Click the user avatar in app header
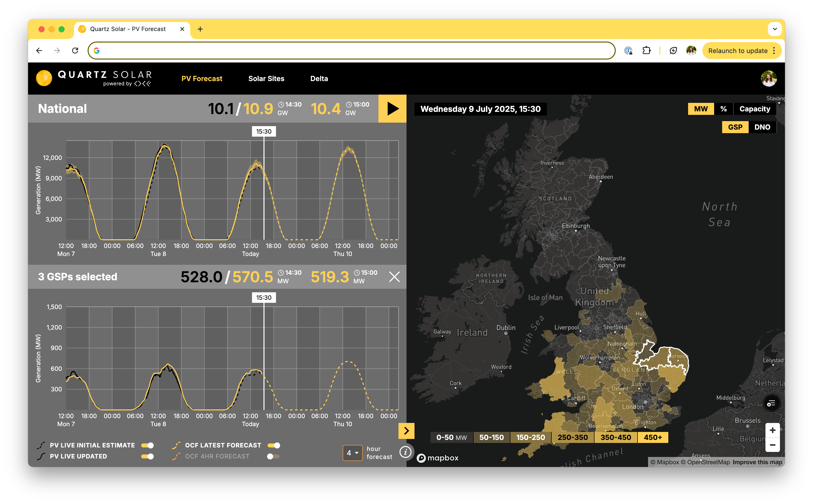813x504 pixels. [x=769, y=79]
